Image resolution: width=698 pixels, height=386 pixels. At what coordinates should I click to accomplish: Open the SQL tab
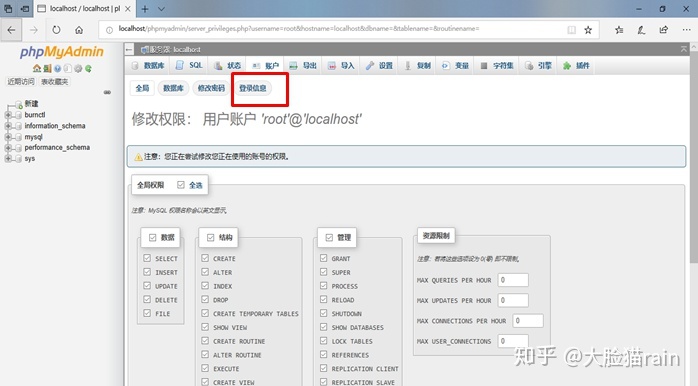click(189, 65)
